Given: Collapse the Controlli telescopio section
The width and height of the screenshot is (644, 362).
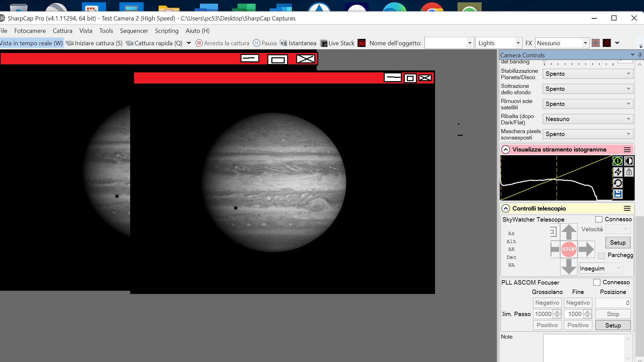Looking at the screenshot, I should pyautogui.click(x=505, y=208).
